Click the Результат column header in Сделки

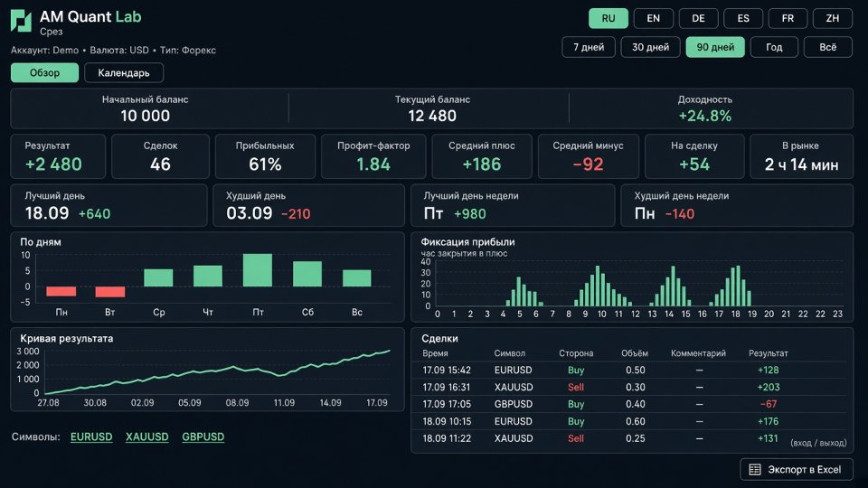click(768, 353)
